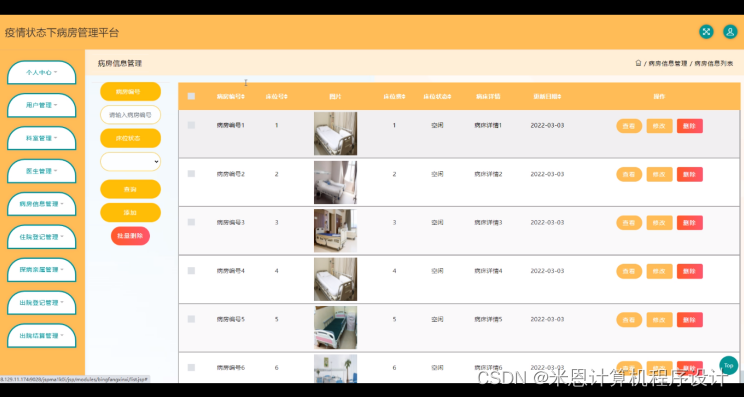Click the 空闲 status in 病房编号4 row
The height and width of the screenshot is (397, 744).
[437, 271]
